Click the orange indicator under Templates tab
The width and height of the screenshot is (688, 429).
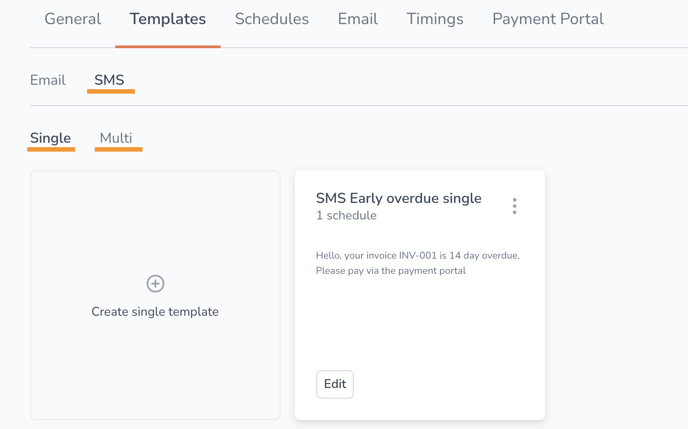click(x=168, y=46)
